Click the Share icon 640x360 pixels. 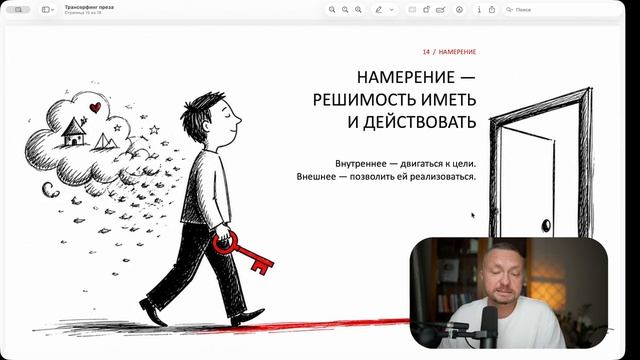[492, 9]
